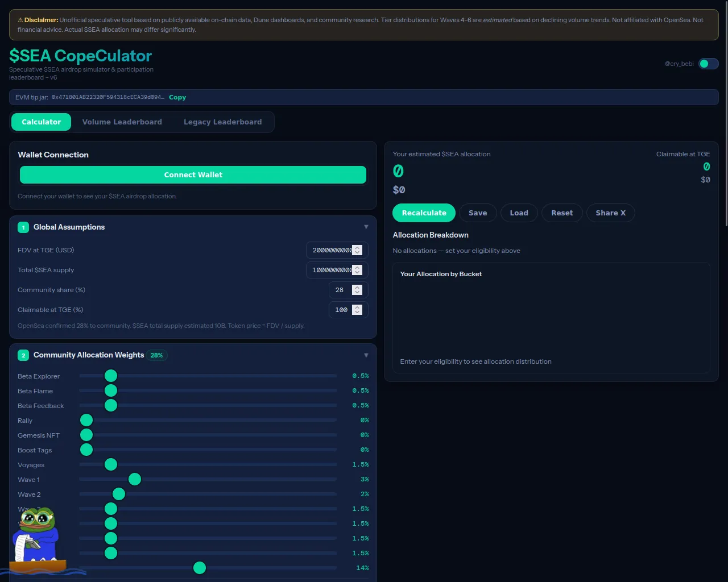Collapse the Community Allocation Weights section arrow

tap(366, 355)
